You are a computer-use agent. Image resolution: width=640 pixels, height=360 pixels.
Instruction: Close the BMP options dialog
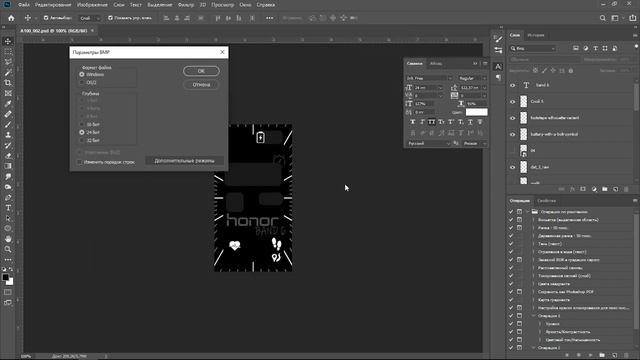pos(222,52)
